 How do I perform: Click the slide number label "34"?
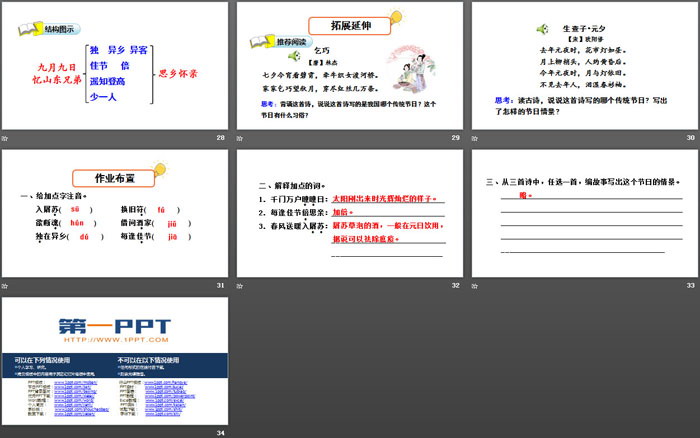tap(221, 433)
